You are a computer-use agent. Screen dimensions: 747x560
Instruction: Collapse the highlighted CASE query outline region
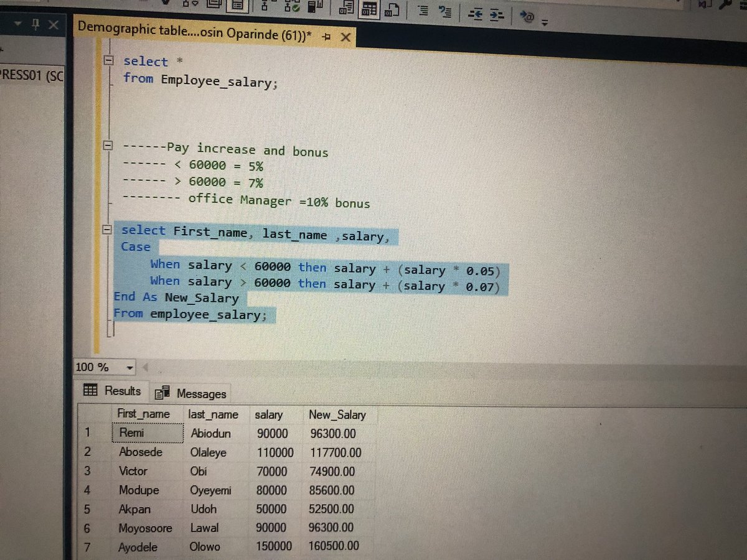coord(108,230)
